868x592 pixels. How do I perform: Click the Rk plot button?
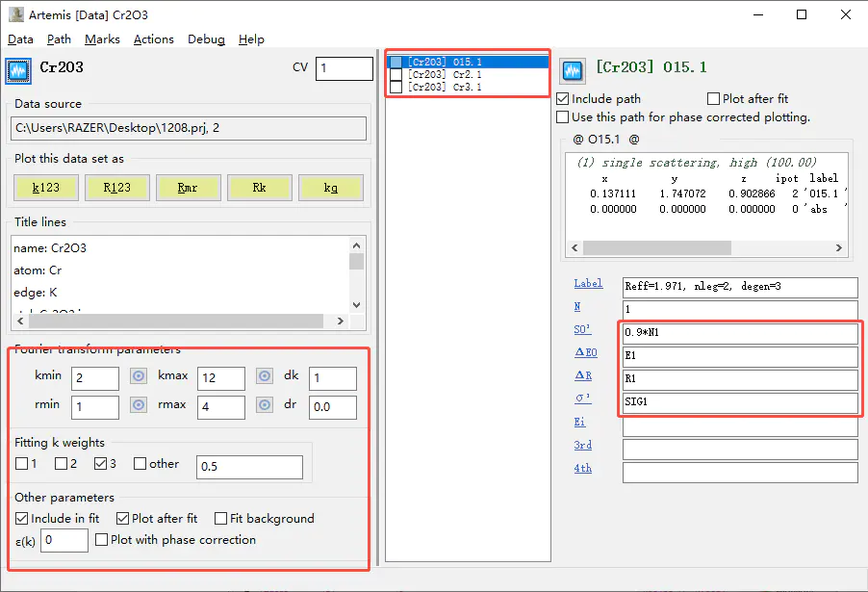pos(259,188)
